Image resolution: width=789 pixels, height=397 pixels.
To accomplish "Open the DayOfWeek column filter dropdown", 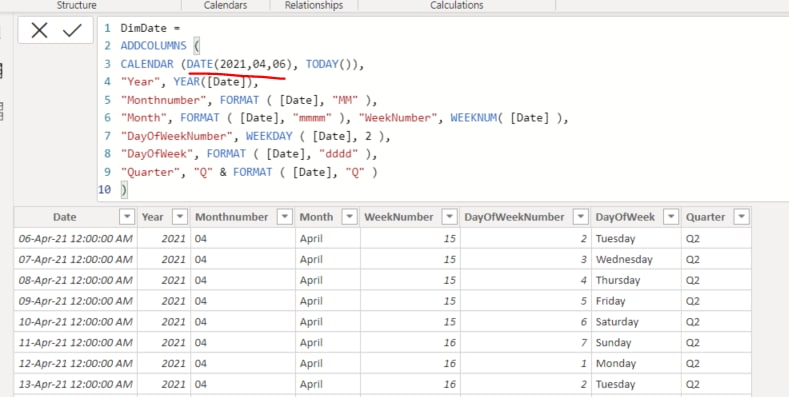I will [x=671, y=217].
